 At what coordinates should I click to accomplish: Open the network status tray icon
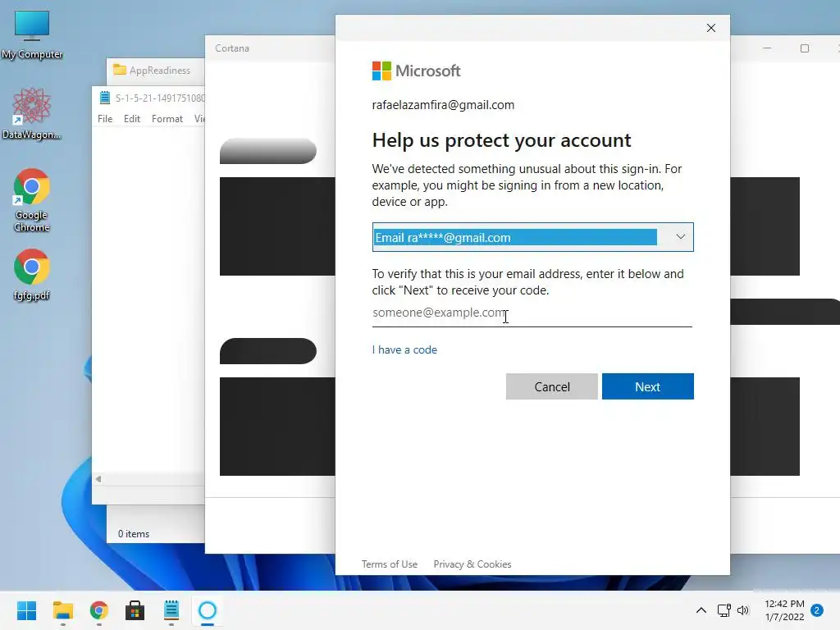(724, 610)
